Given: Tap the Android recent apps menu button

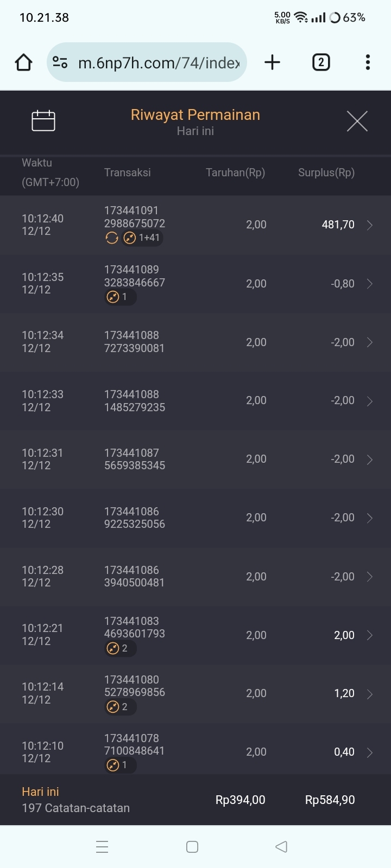Looking at the screenshot, I should point(102,847).
